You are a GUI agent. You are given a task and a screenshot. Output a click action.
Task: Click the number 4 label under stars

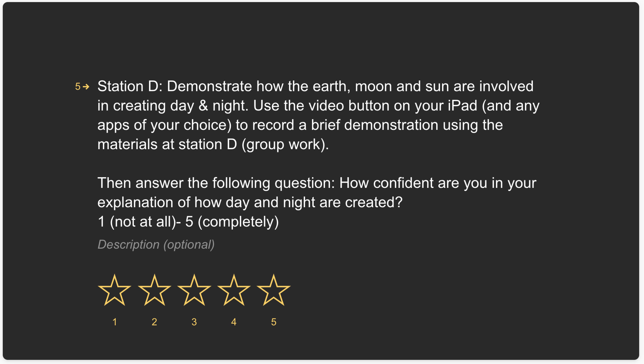coord(234,322)
